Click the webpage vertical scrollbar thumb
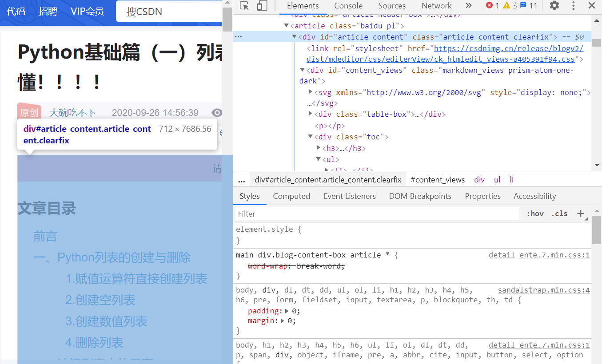This screenshot has width=602, height=364. [x=227, y=19]
